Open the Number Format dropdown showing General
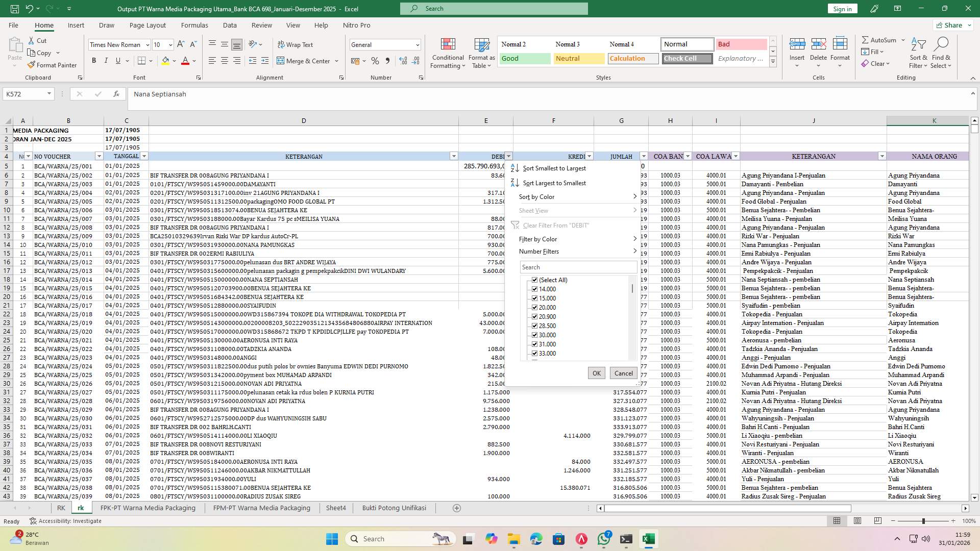 (x=385, y=44)
